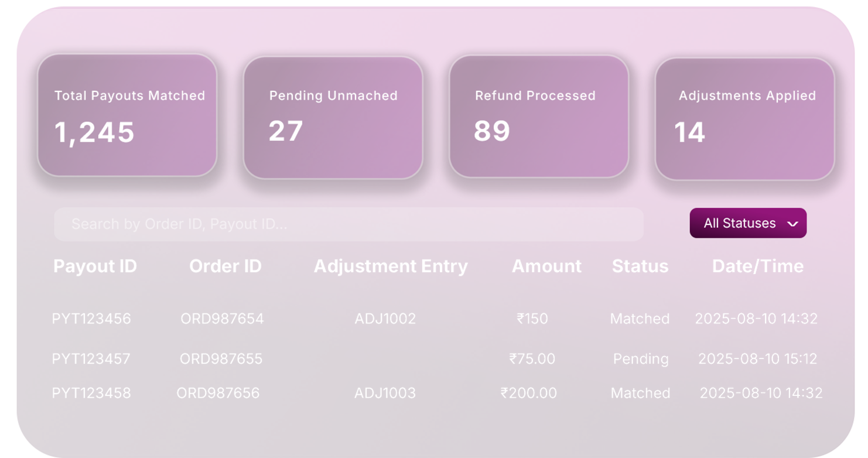The height and width of the screenshot is (458, 868).
Task: Sort table by Order ID header
Action: coord(225,266)
